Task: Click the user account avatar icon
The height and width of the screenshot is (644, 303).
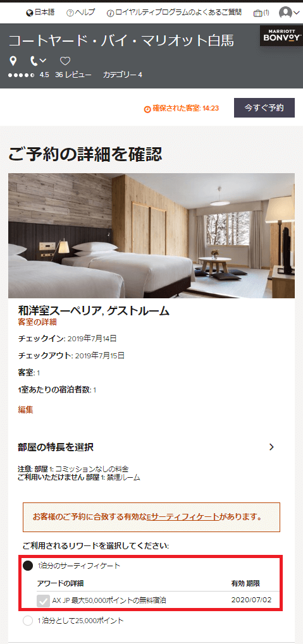Action: pos(285,13)
